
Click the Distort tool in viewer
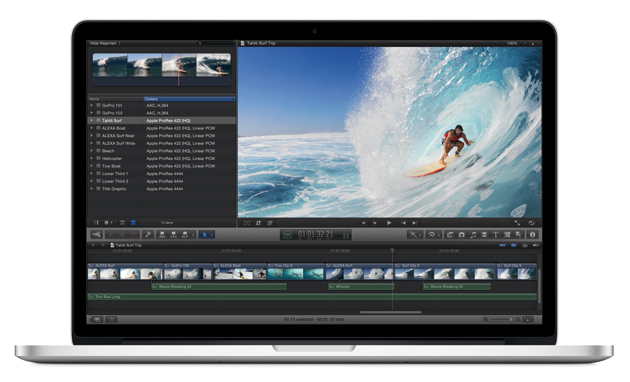tap(270, 223)
